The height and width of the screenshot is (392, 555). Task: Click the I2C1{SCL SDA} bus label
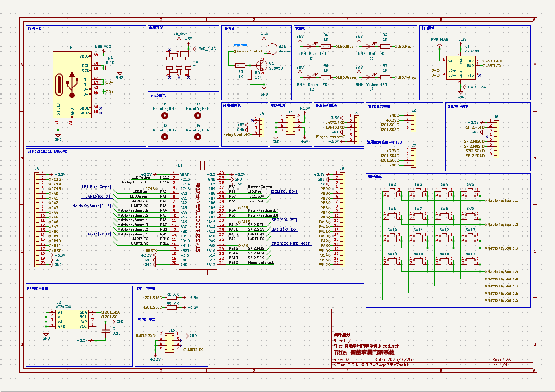coord(284,192)
